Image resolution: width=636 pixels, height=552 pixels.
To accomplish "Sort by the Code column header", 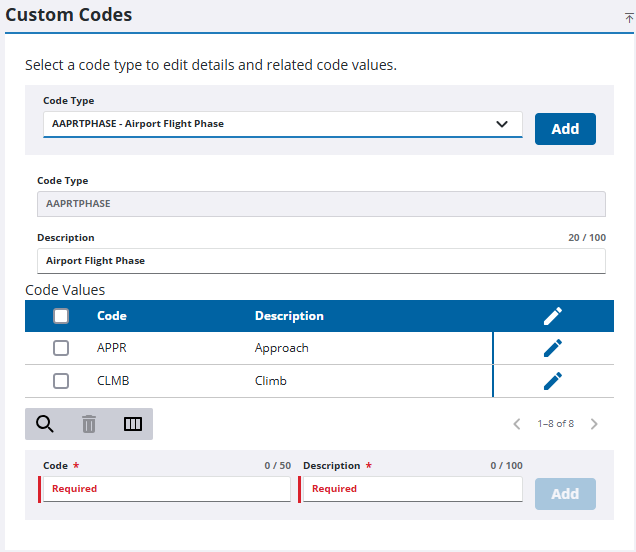I will [x=112, y=316].
